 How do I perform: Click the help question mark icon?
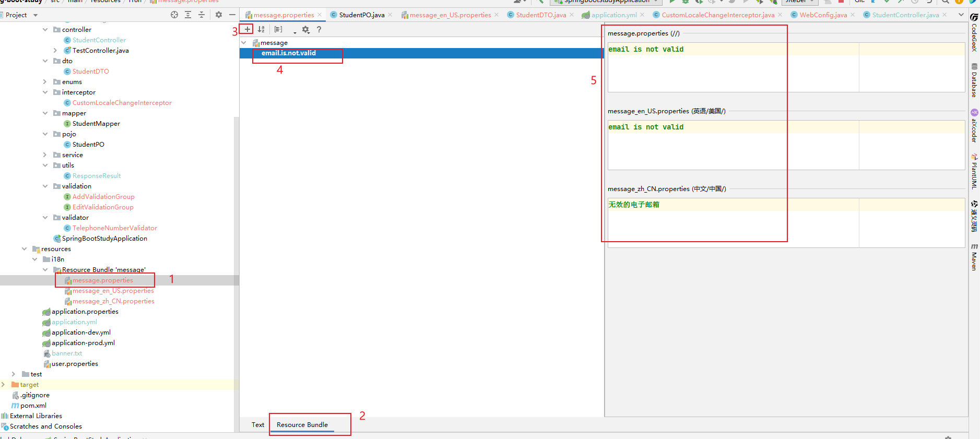point(319,29)
